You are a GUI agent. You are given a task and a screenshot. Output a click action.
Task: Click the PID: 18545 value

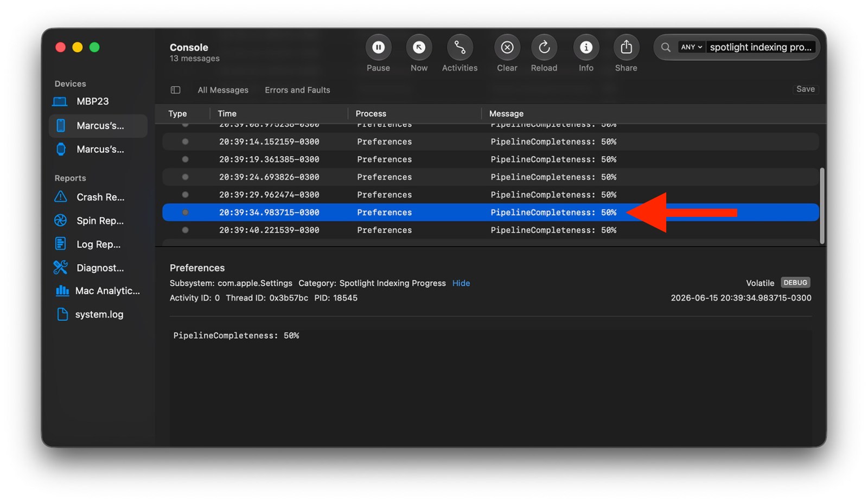pos(336,298)
